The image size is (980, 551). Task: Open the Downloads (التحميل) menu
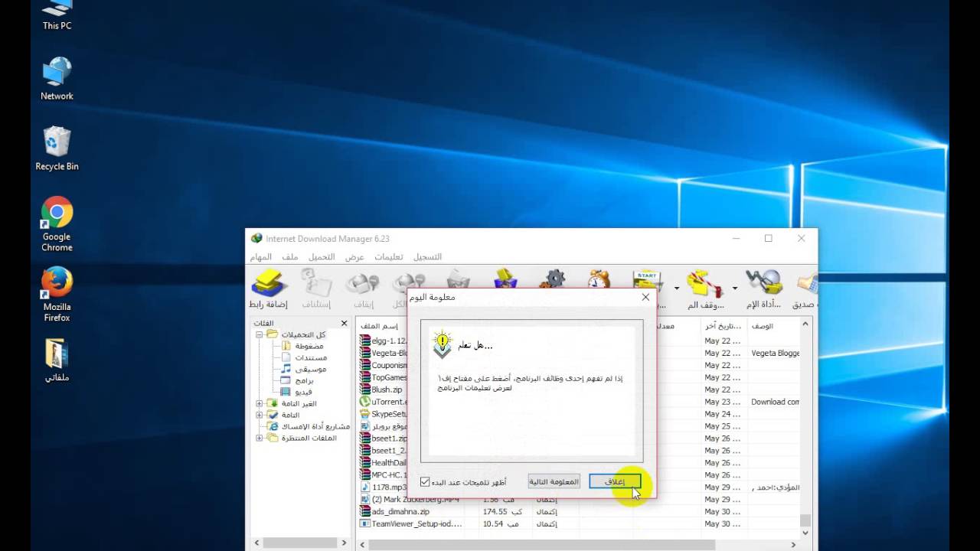pos(322,257)
